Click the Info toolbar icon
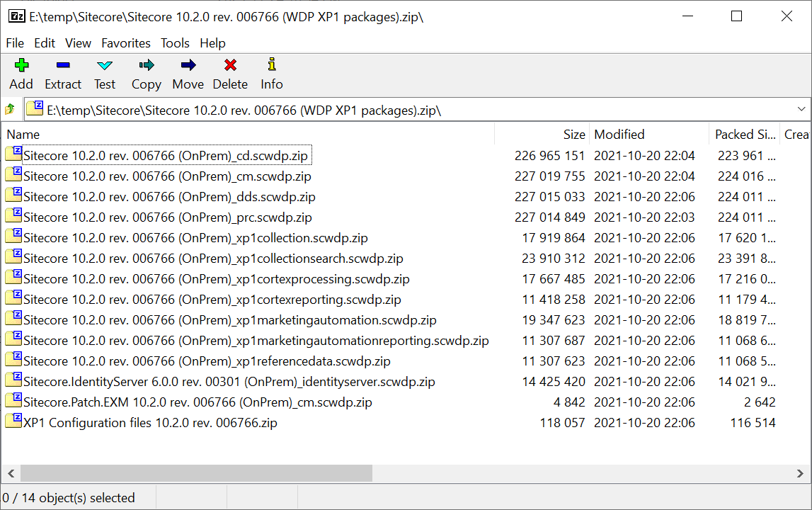812x510 pixels. tap(271, 67)
